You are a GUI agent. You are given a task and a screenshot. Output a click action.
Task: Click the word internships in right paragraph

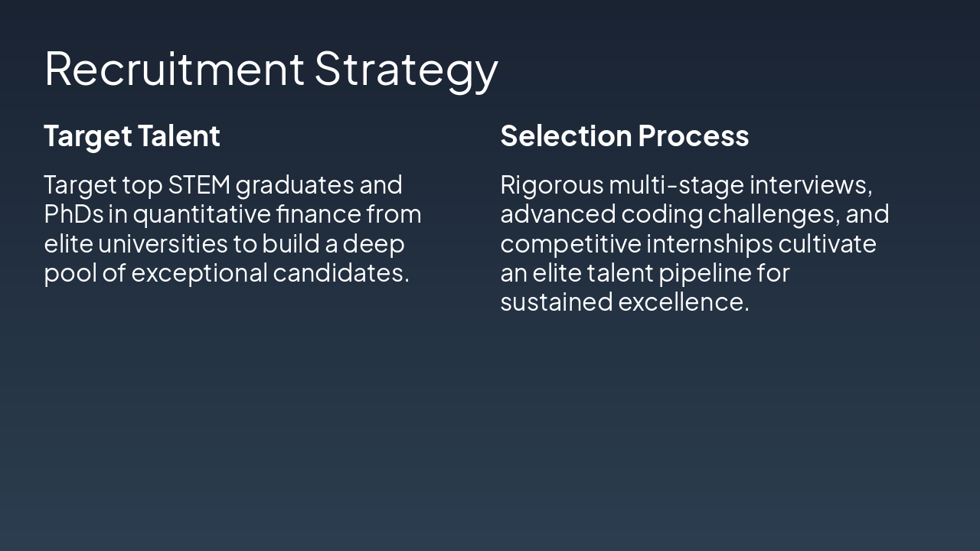click(709, 243)
